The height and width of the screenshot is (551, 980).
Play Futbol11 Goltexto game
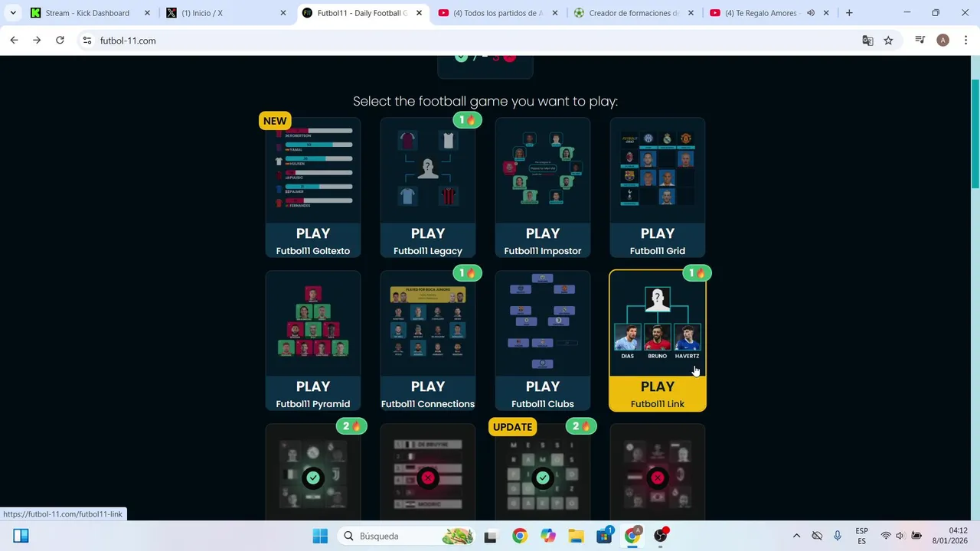313,240
